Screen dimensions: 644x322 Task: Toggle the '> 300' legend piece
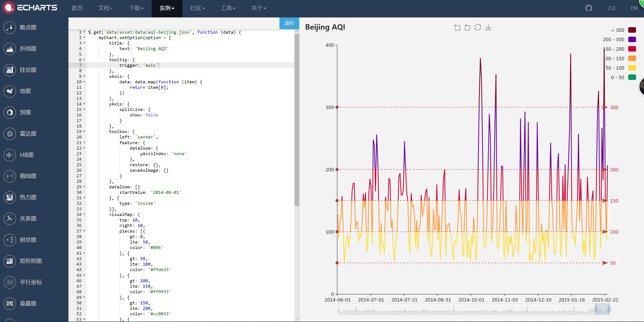623,30
